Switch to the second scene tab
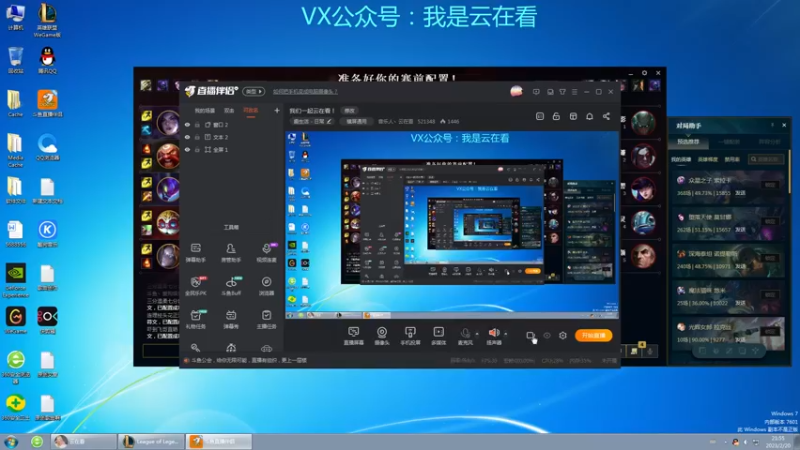The width and height of the screenshot is (800, 450). [x=229, y=110]
